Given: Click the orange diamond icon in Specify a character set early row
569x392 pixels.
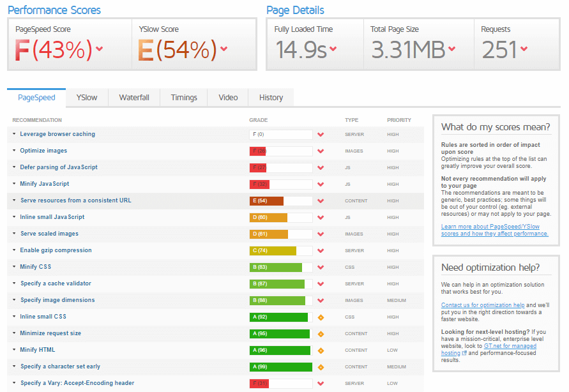Looking at the screenshot, I should [321, 367].
